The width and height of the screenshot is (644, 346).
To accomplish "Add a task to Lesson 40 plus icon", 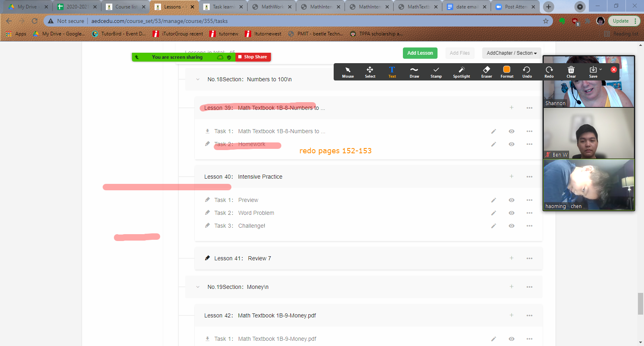I will pos(512,176).
